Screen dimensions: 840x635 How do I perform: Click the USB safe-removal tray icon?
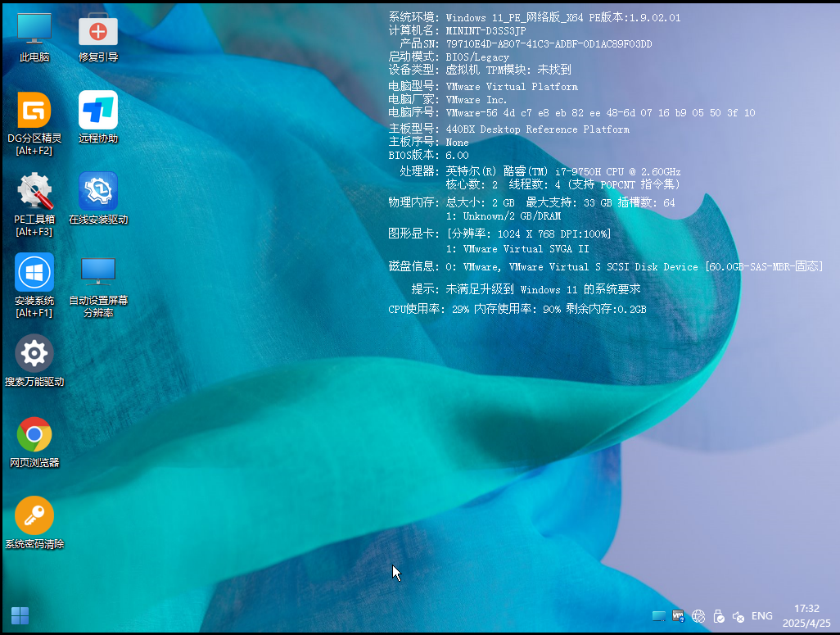tap(718, 616)
